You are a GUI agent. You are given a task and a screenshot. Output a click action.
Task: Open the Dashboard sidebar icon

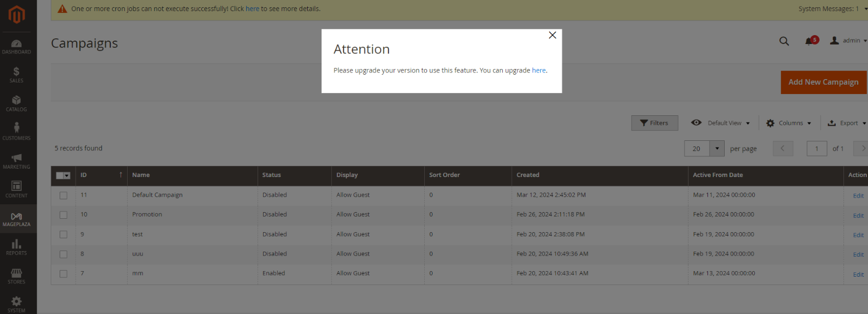click(x=16, y=47)
